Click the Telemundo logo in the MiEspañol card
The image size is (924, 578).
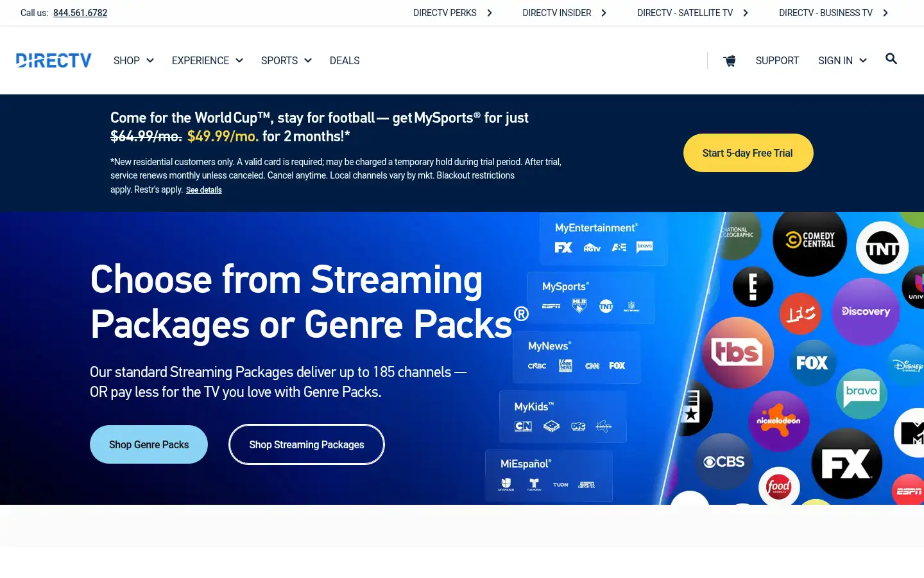534,484
